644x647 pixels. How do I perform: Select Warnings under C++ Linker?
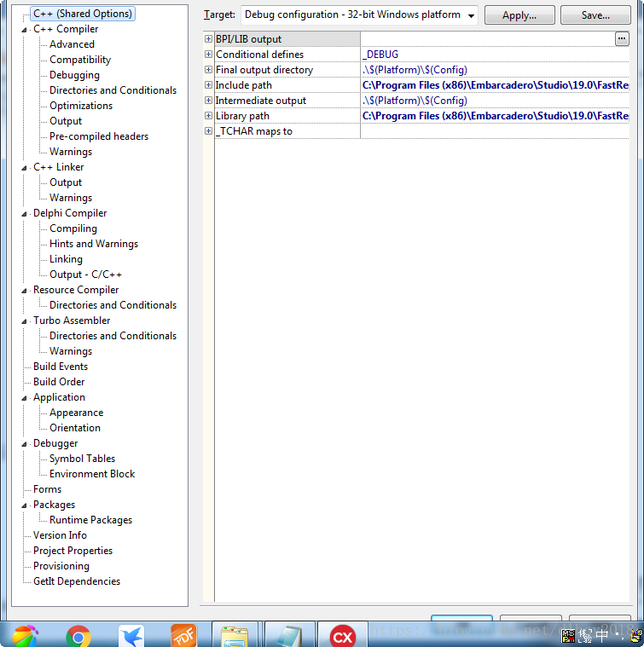tap(71, 198)
